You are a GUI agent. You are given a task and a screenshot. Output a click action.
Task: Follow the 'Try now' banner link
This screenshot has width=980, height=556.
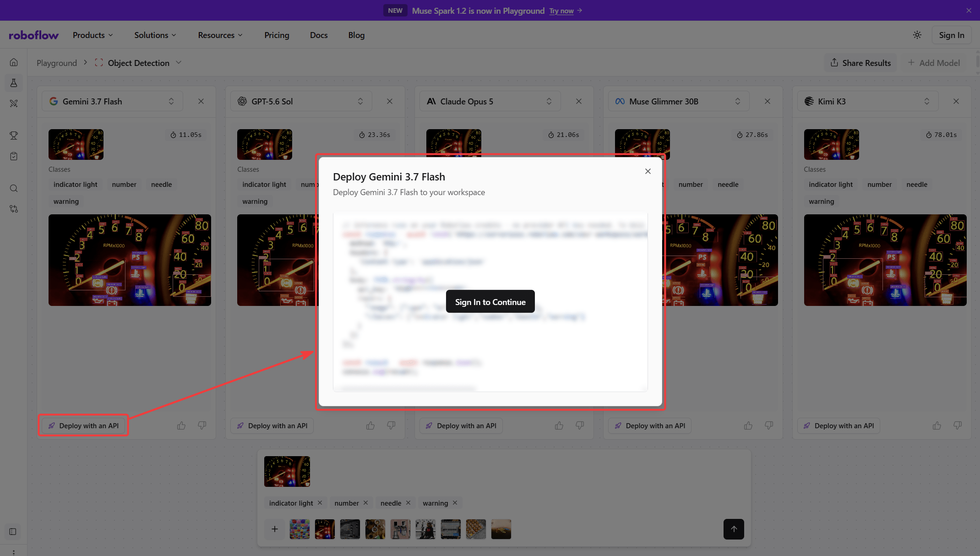561,11
